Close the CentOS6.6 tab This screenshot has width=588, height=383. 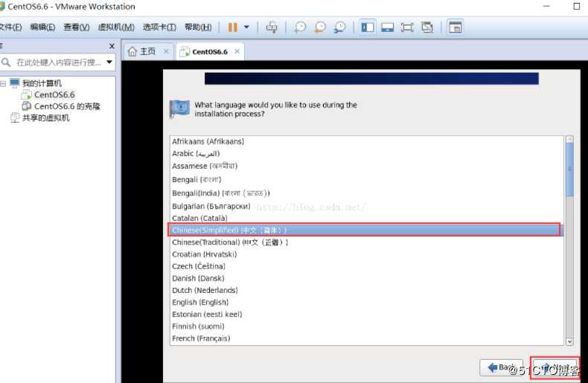point(237,51)
